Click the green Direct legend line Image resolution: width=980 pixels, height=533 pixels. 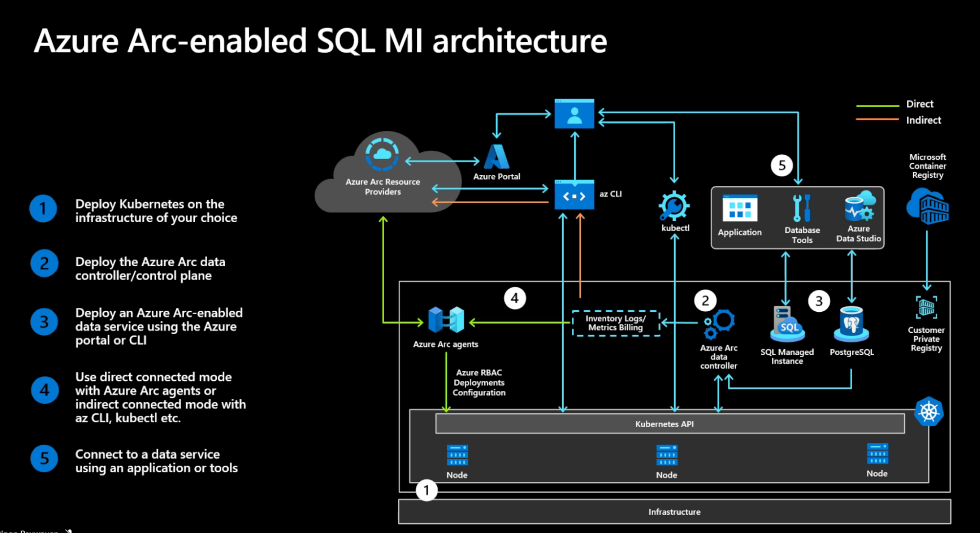877,105
